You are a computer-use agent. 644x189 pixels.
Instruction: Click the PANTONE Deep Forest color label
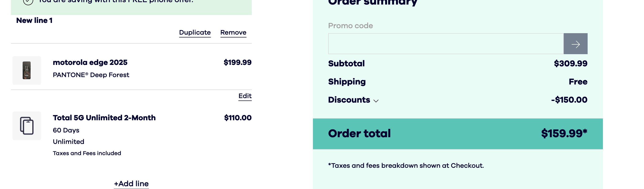[91, 75]
